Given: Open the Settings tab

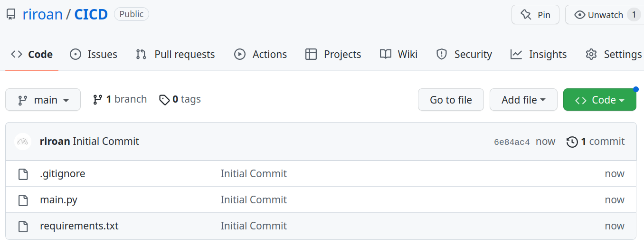Looking at the screenshot, I should [614, 55].
